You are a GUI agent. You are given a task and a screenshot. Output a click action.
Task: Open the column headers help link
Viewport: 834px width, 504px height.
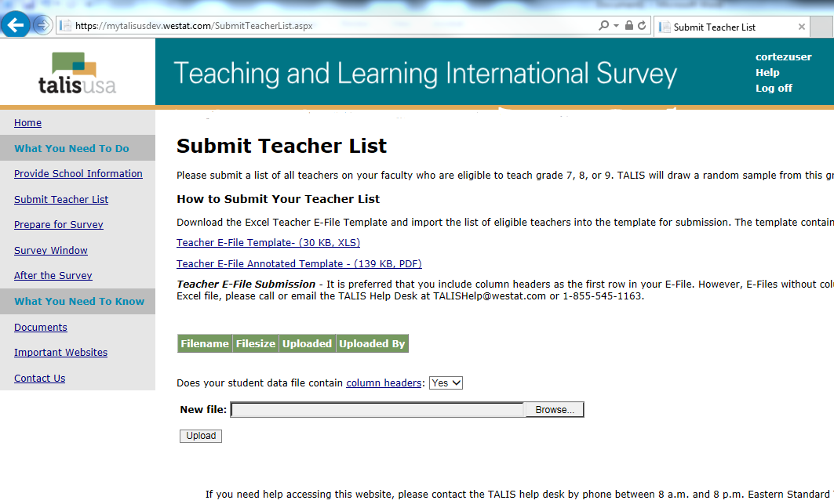[384, 383]
